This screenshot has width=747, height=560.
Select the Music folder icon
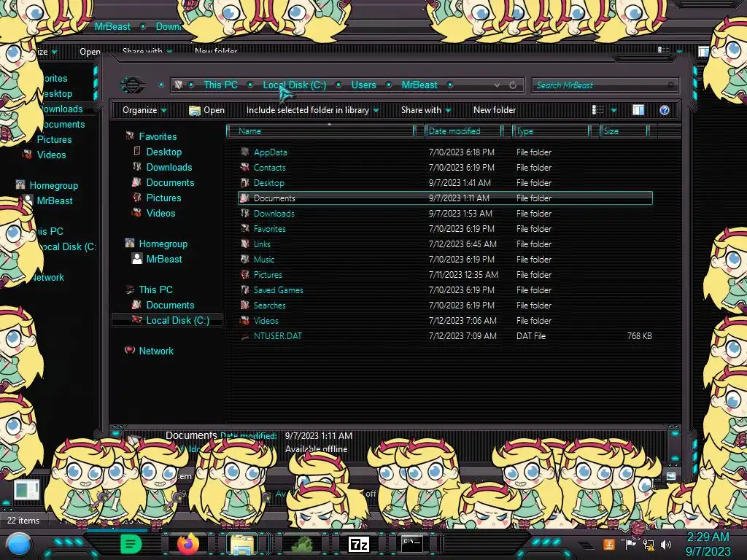pos(245,259)
